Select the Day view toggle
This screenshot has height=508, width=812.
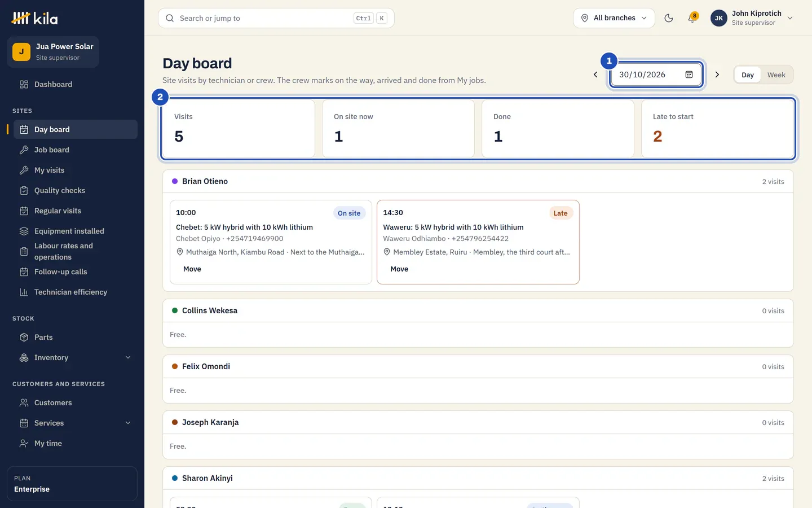tap(748, 75)
